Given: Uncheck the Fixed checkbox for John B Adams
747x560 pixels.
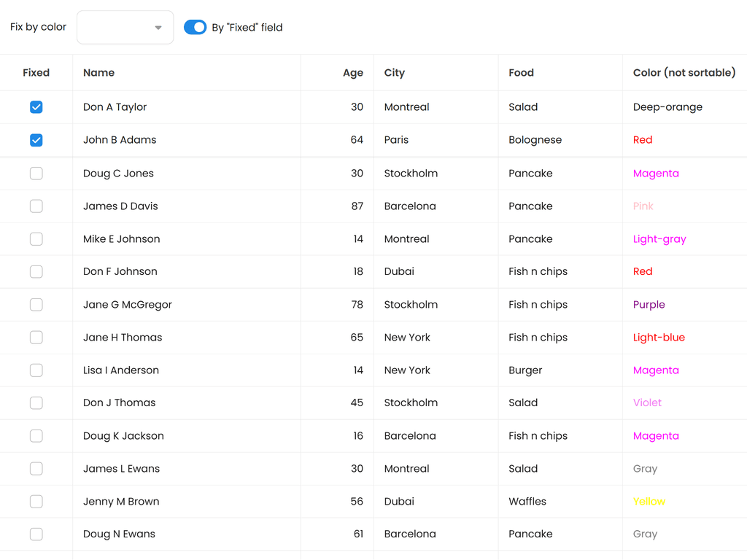Looking at the screenshot, I should [x=36, y=140].
